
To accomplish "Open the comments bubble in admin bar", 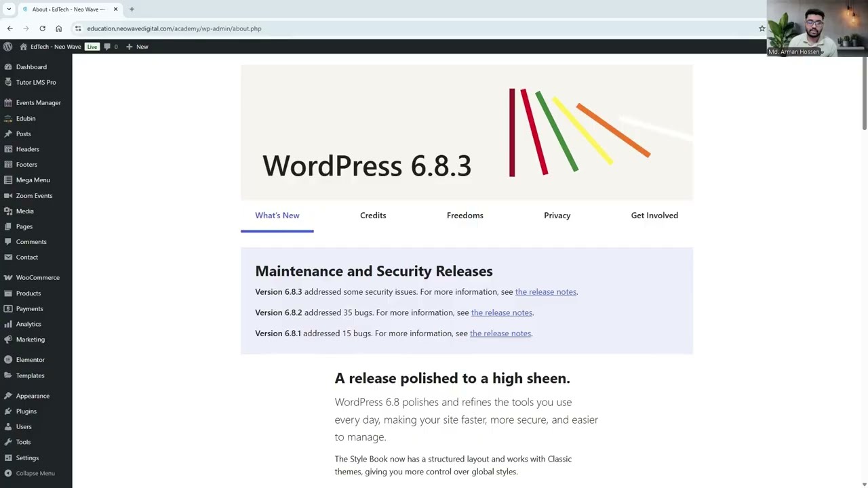I will click(x=111, y=47).
